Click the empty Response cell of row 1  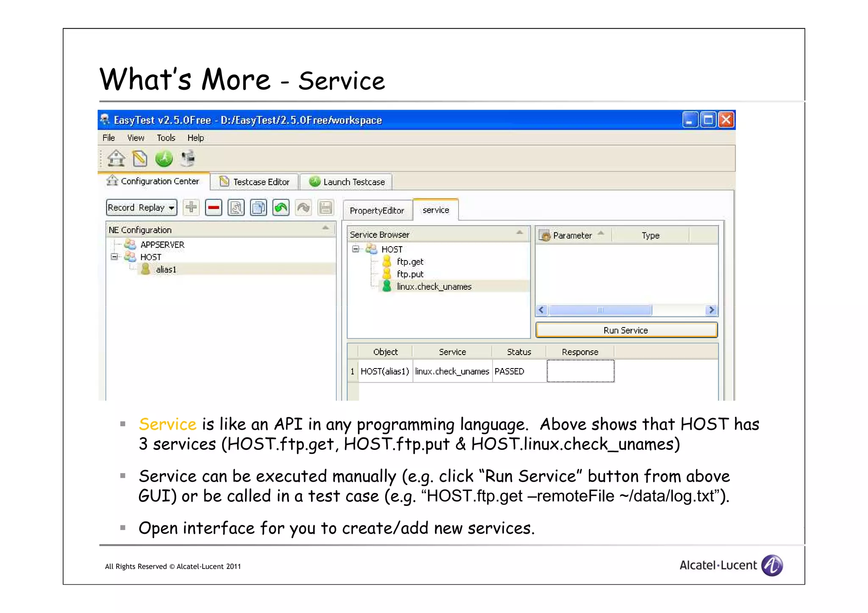click(x=581, y=371)
